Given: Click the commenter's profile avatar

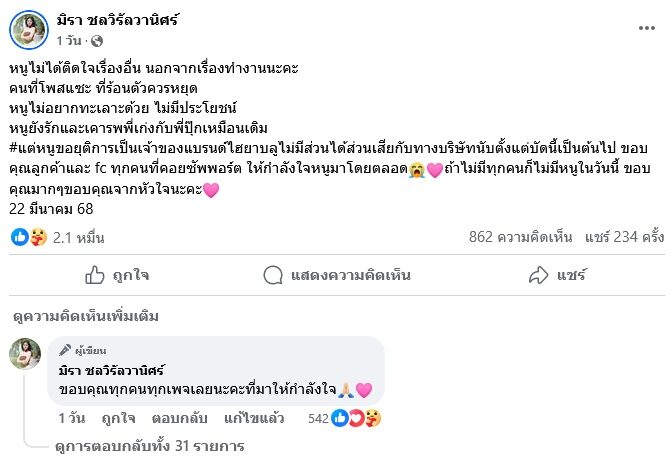Looking at the screenshot, I should click(x=25, y=354).
